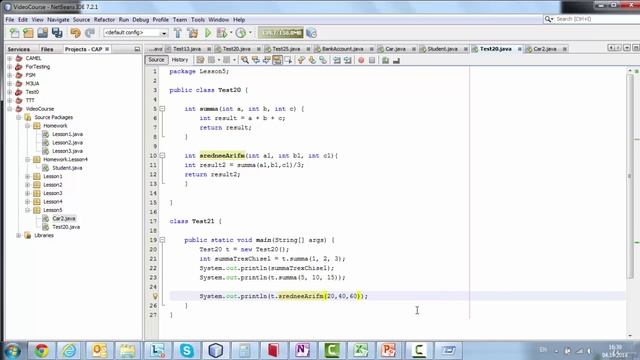Open OneNote from the taskbar
The image size is (640, 360).
point(302,350)
